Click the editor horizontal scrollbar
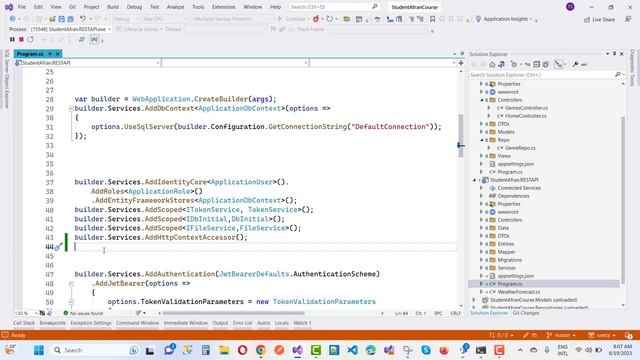The image size is (640, 360). click(233, 313)
